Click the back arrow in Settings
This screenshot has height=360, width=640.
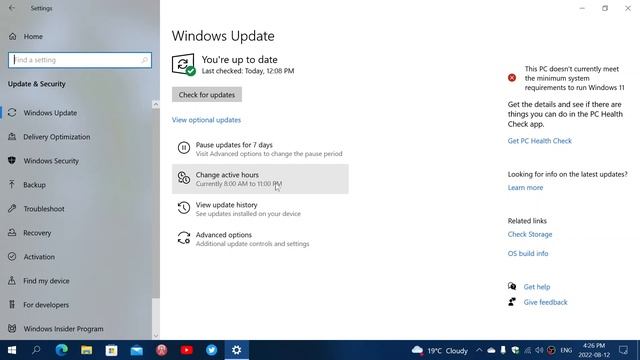click(12, 8)
